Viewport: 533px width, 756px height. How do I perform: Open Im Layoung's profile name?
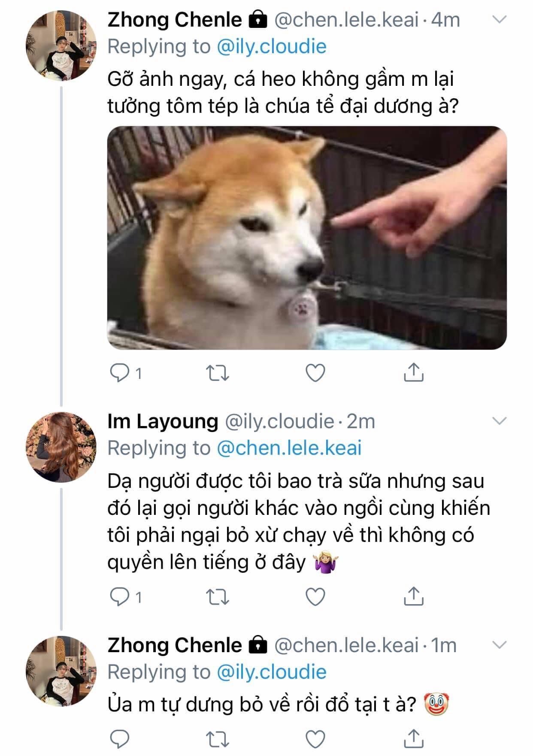click(163, 421)
